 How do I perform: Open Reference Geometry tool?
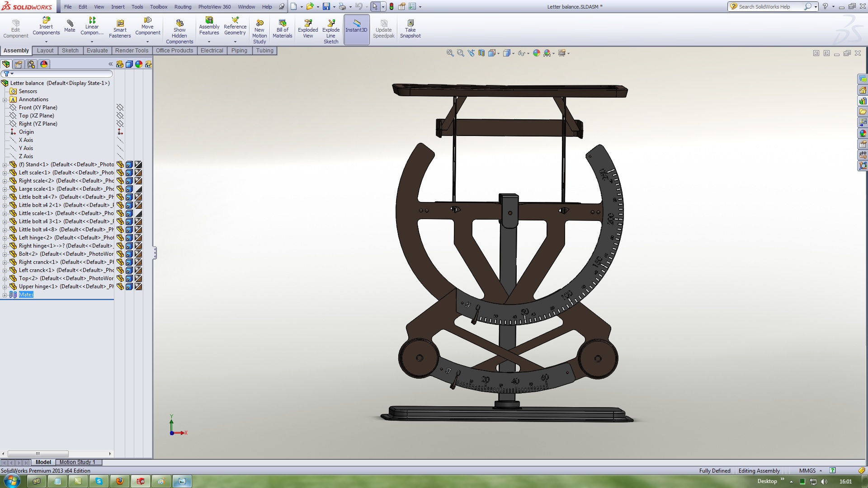[235, 26]
